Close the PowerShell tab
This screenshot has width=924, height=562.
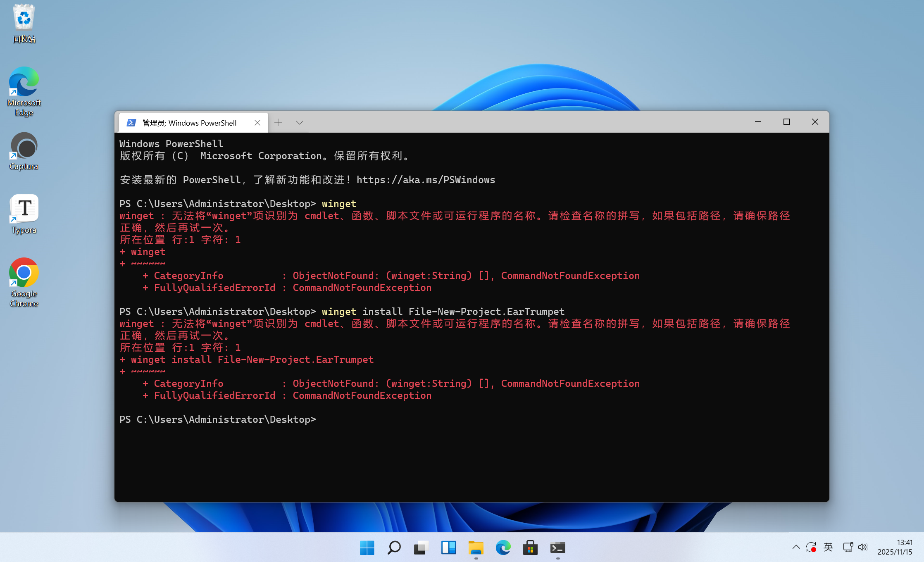(x=257, y=123)
